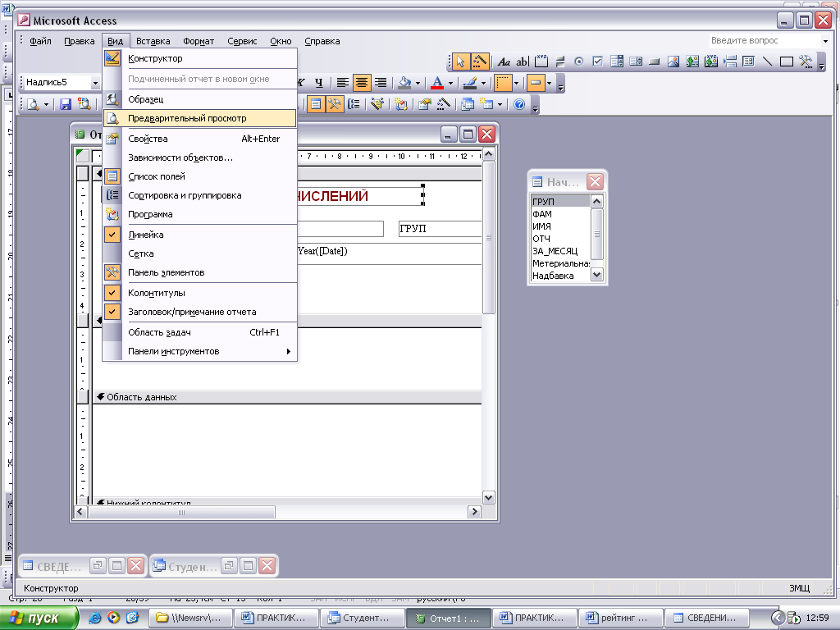This screenshot has width=840, height=630.
Task: Select the Label (Aa) tool
Action: (504, 62)
